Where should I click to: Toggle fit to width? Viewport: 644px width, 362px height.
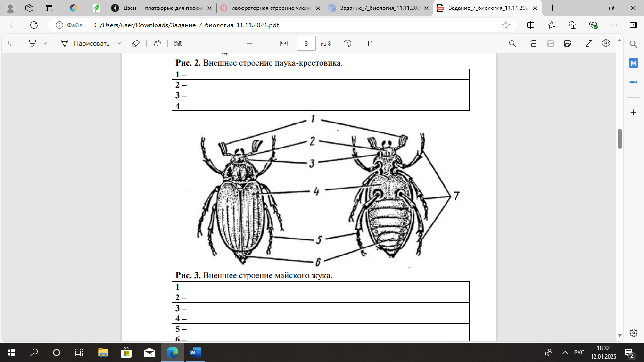[x=283, y=43]
